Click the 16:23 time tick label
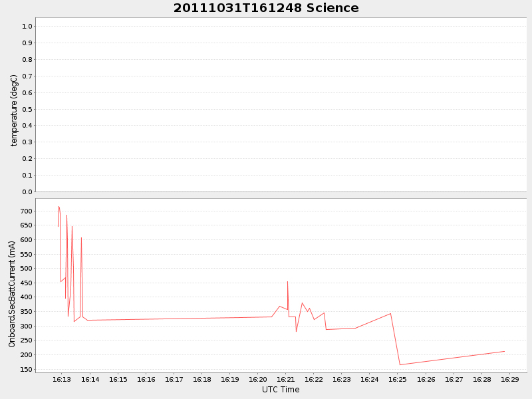532x399 pixels. coord(342,379)
